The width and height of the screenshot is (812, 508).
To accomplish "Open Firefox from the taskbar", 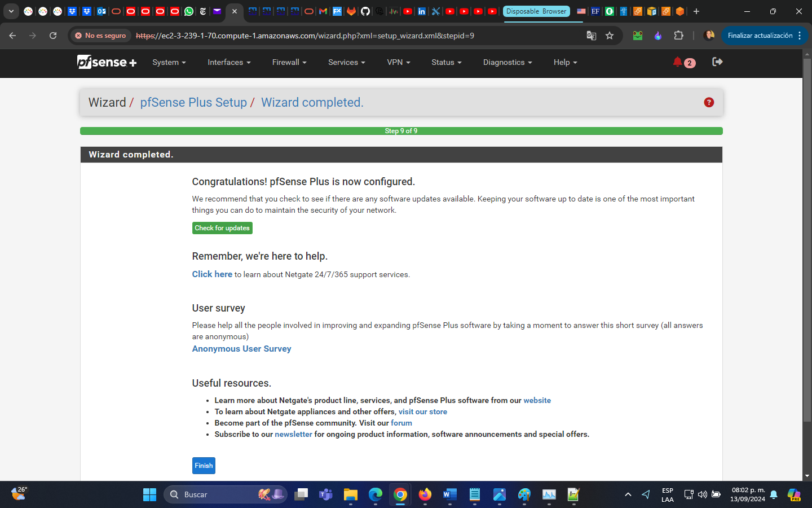I will 425,494.
